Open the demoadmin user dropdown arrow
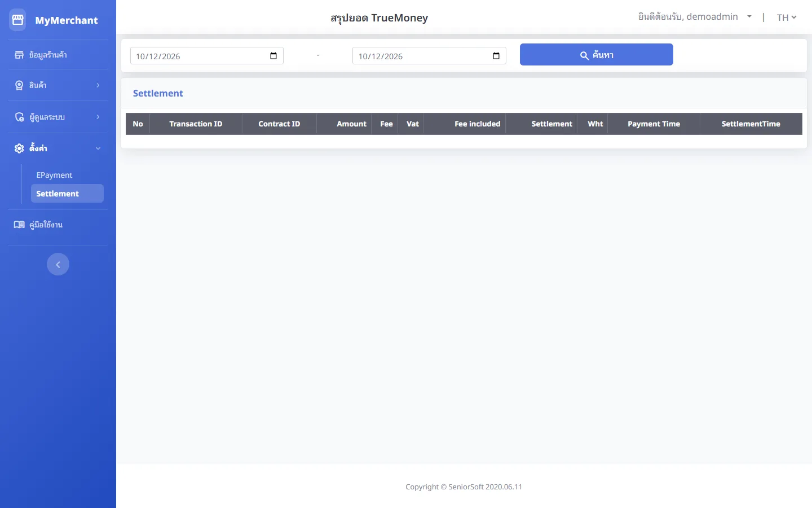This screenshot has width=812, height=508. click(x=749, y=17)
